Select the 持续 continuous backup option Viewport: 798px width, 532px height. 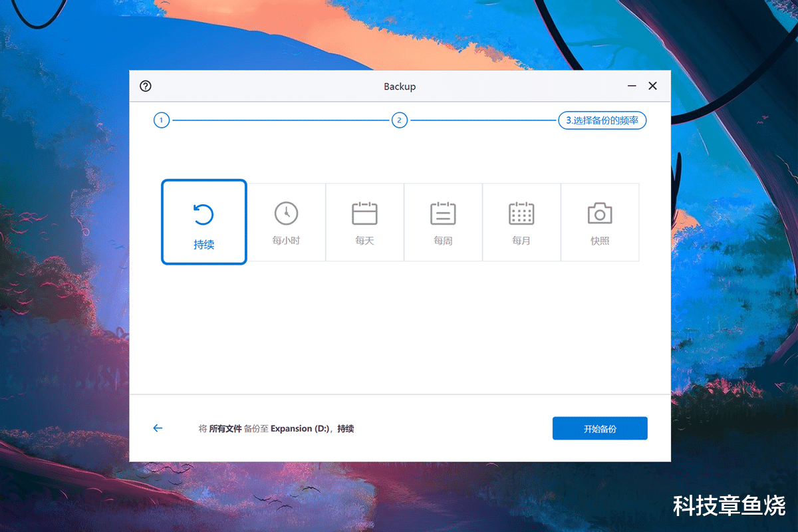click(204, 222)
